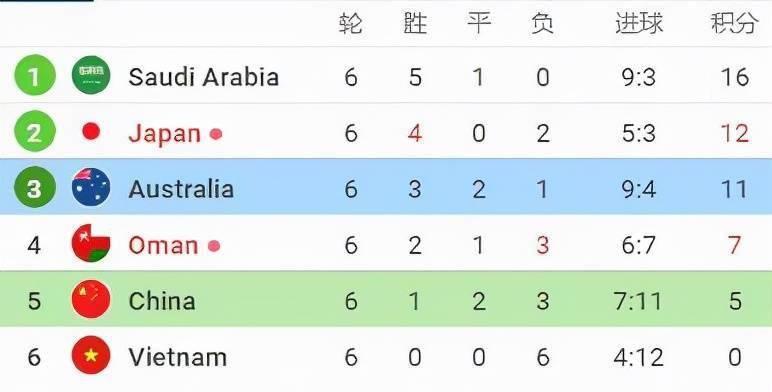
Task: Click the dark green rank 3 badge
Action: coord(35,187)
